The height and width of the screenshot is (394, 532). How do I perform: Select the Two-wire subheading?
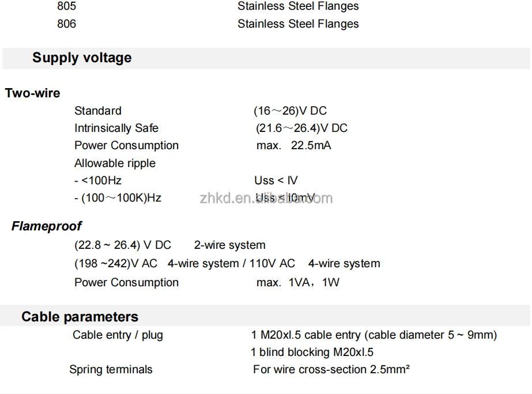coord(33,93)
